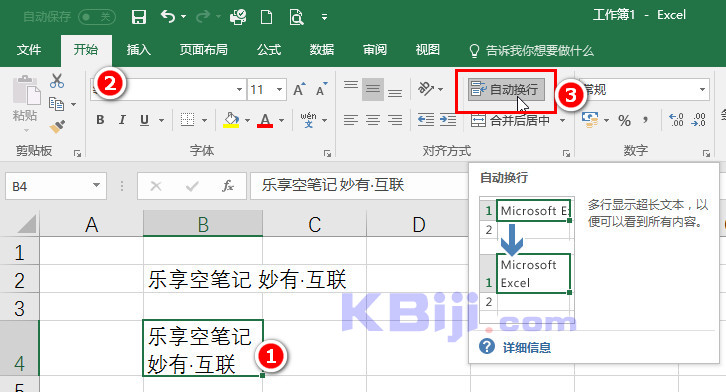This screenshot has height=392, width=726.
Task: Click the Paste clipboard icon
Action: point(26,91)
